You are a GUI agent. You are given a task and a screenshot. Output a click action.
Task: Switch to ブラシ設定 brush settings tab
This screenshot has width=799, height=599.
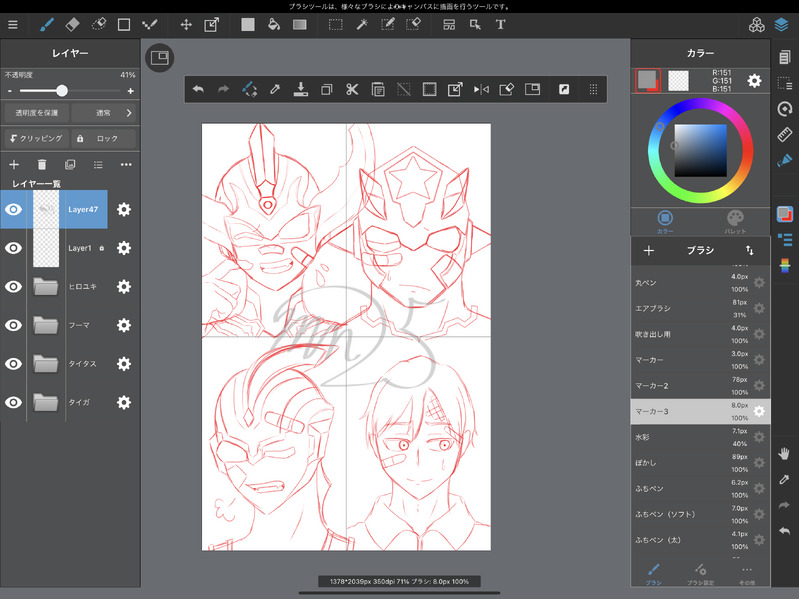(x=700, y=574)
